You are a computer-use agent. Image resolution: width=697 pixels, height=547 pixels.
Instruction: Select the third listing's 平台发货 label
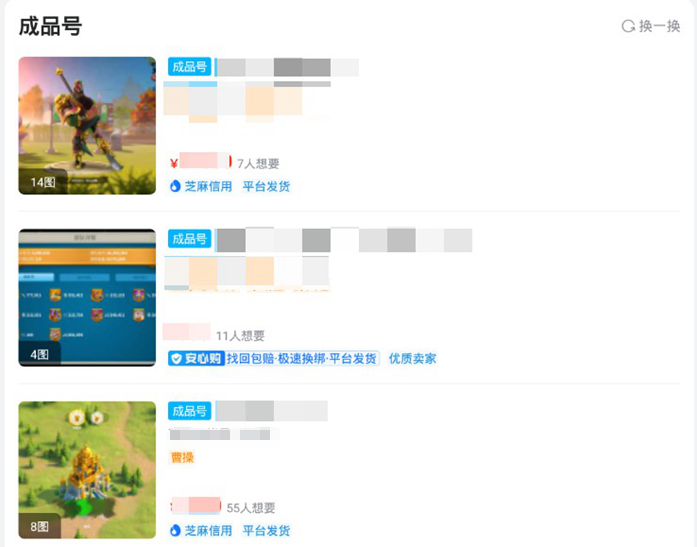tap(266, 530)
